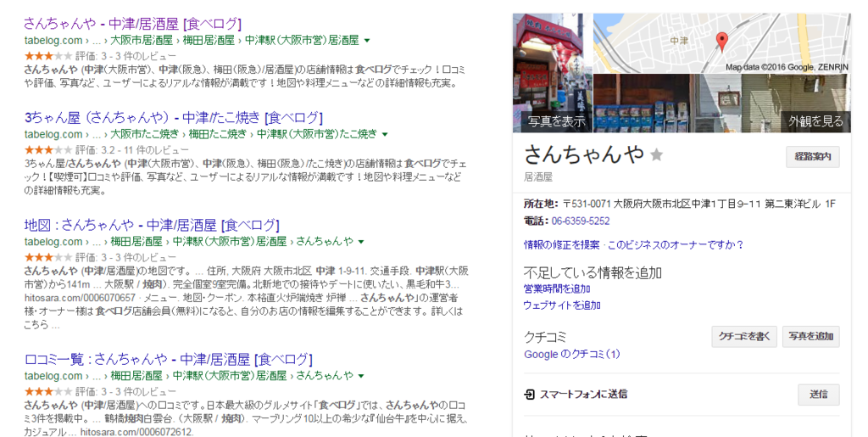868x437 pixels.
Task: Click the 送信 button
Action: point(819,395)
